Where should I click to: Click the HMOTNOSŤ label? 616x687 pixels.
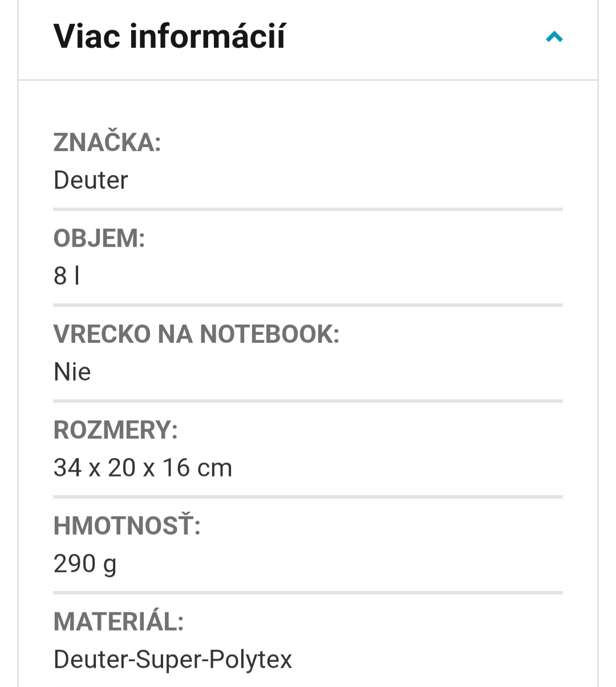[x=127, y=526]
